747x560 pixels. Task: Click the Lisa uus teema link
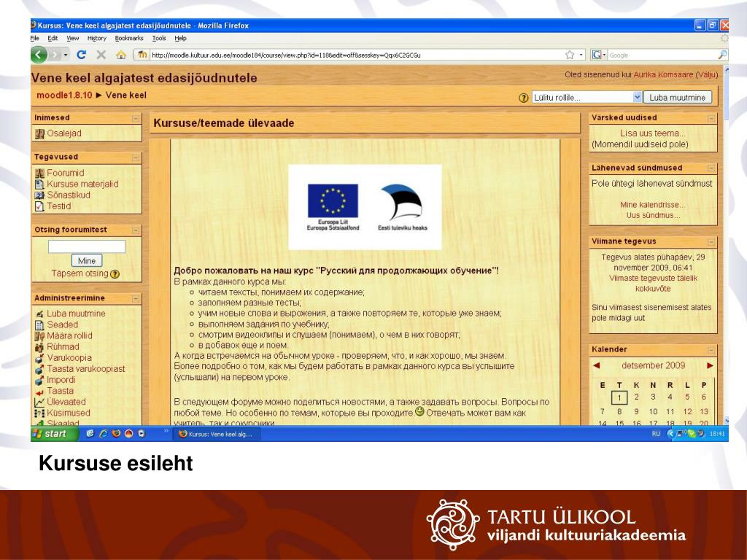pyautogui.click(x=652, y=133)
